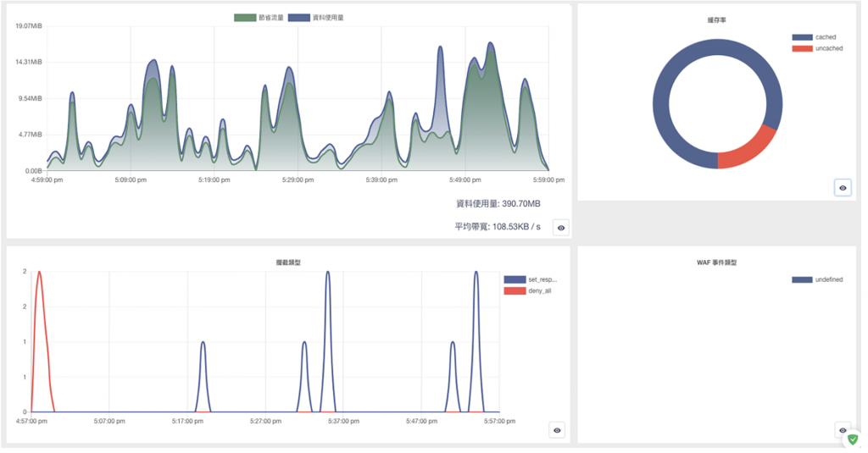
Task: Click the 緩存率 chart title
Action: point(717,20)
